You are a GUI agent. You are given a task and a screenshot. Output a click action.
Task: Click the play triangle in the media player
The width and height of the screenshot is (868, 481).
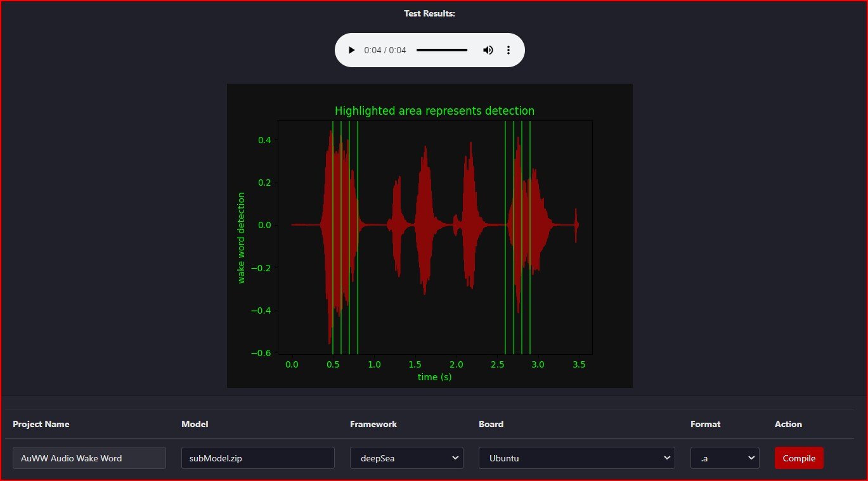tap(352, 49)
